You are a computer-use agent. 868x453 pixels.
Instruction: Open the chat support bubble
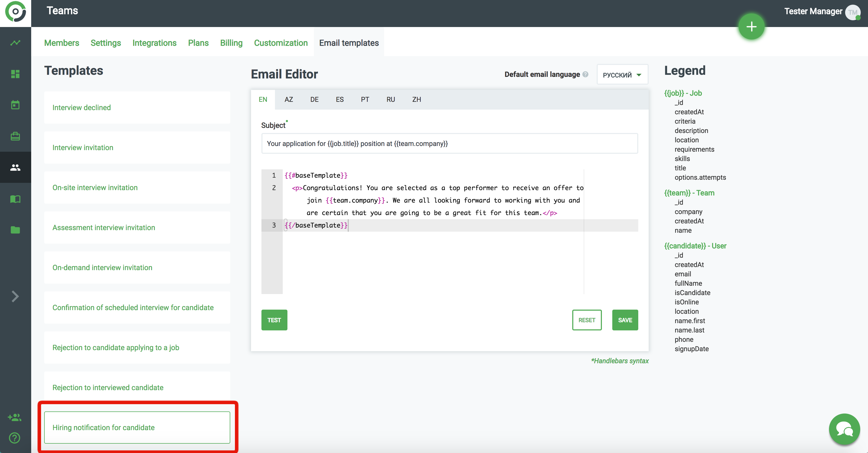click(844, 429)
